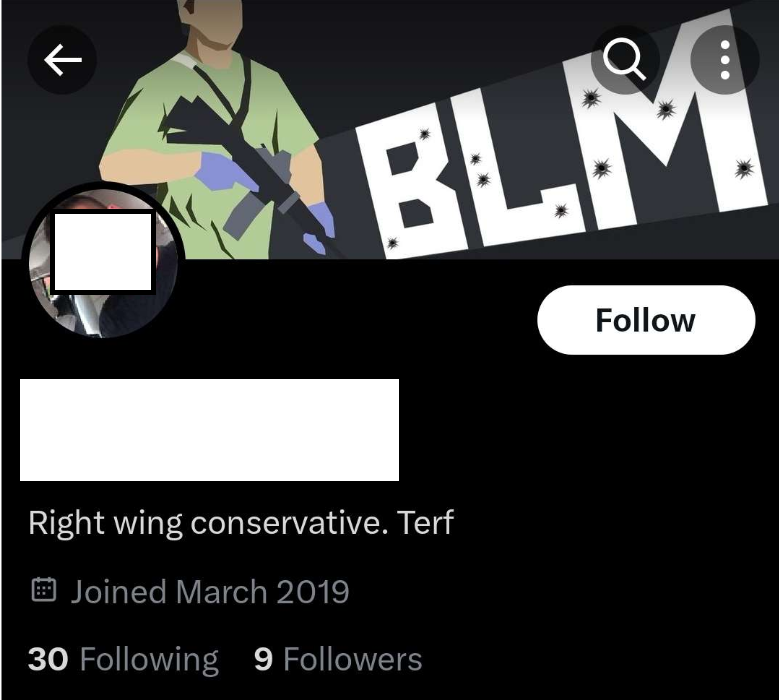The width and height of the screenshot is (779, 700).
Task: Click the redacted display name block
Action: (x=209, y=430)
